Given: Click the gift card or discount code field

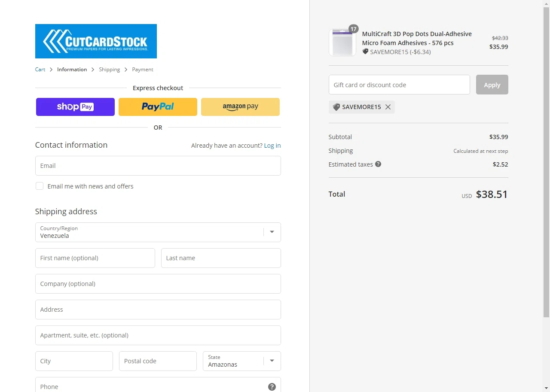Looking at the screenshot, I should pos(399,85).
